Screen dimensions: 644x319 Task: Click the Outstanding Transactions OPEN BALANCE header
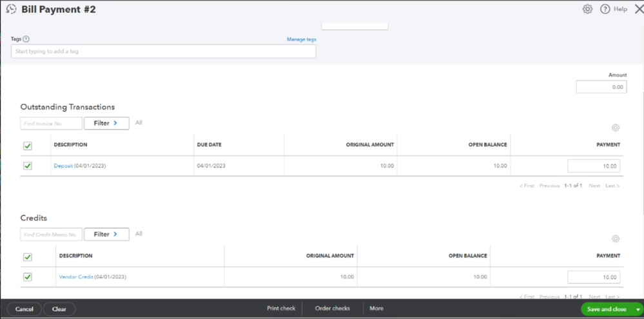(487, 145)
